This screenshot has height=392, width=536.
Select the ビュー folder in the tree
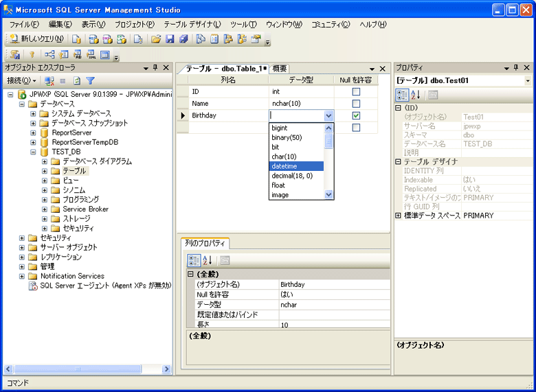click(x=71, y=181)
